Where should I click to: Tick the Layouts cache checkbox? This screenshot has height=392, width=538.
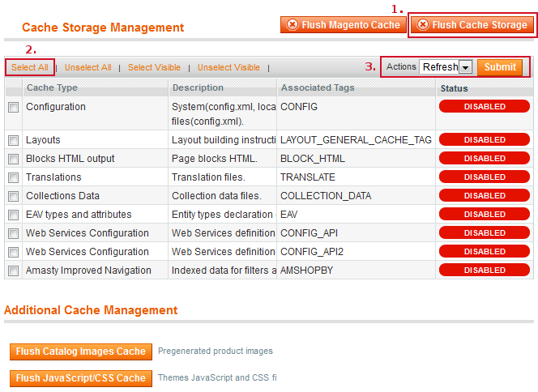13,141
